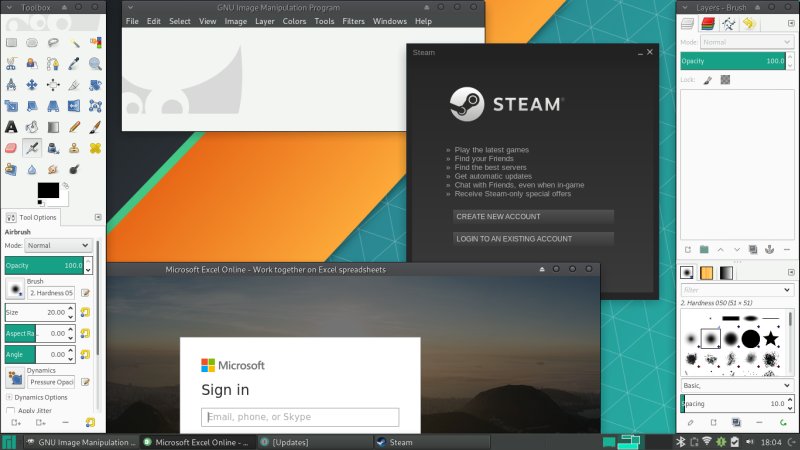Viewport: 800px width, 450px height.
Task: Select the Blur/Sharpen droplet tool
Action: (32, 169)
